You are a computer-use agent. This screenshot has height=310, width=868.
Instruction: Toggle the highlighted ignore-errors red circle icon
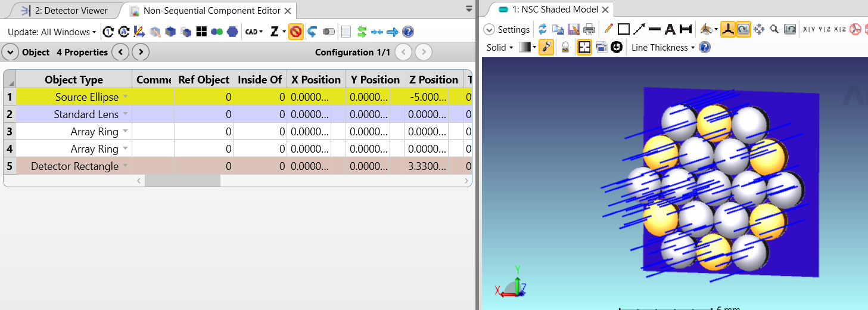295,32
